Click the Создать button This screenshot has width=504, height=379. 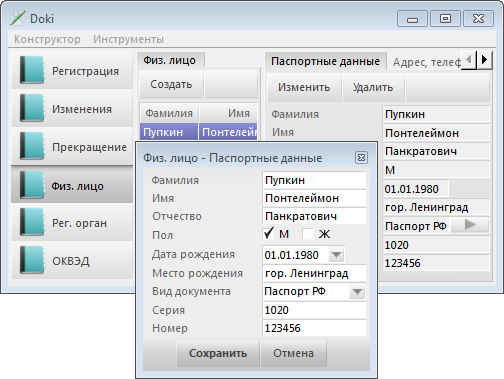(x=171, y=84)
